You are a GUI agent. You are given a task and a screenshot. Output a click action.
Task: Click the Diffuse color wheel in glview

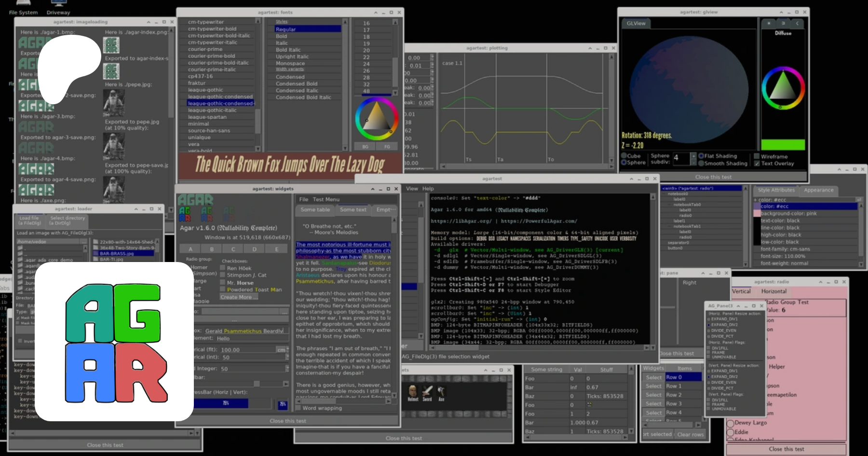[x=783, y=88]
